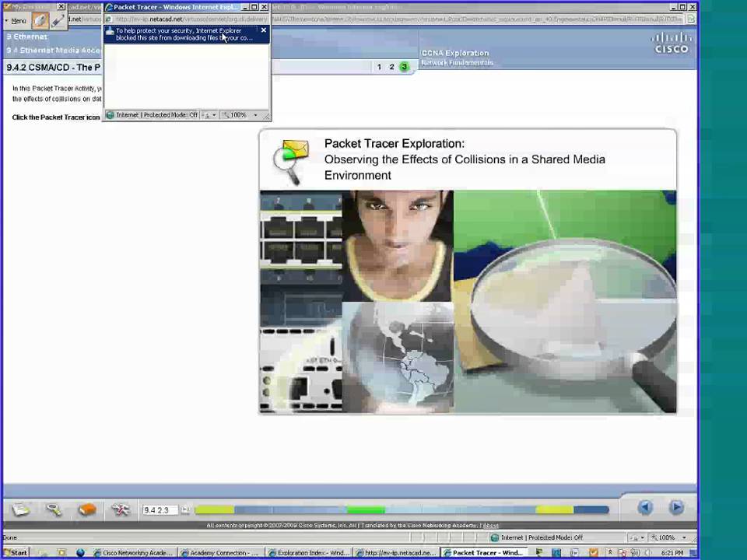This screenshot has height=560, width=747.
Task: Go to the previous page with back arrow
Action: pyautogui.click(x=645, y=508)
